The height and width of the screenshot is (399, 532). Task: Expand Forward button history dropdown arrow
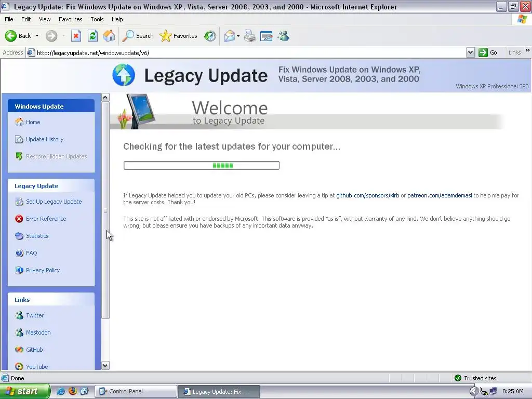63,36
